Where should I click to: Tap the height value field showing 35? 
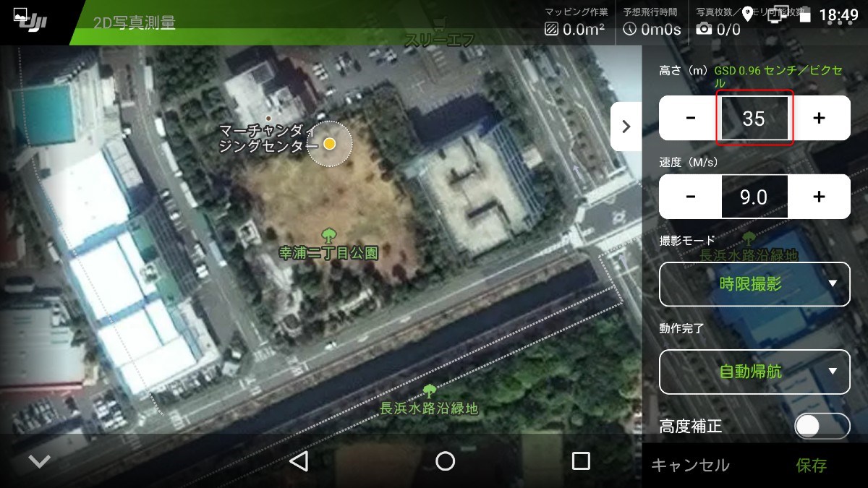(x=754, y=118)
